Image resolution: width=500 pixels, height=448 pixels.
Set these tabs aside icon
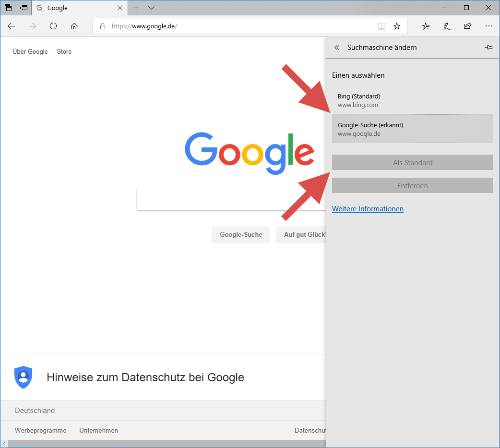[24, 8]
